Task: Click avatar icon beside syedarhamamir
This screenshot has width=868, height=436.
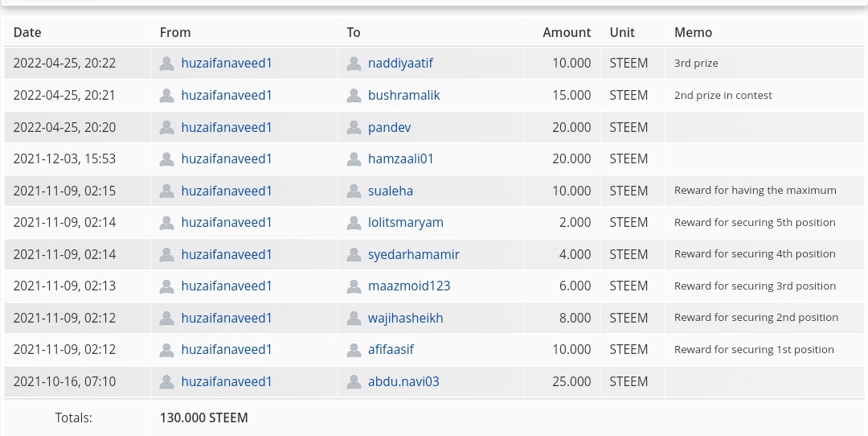Action: [x=354, y=255]
